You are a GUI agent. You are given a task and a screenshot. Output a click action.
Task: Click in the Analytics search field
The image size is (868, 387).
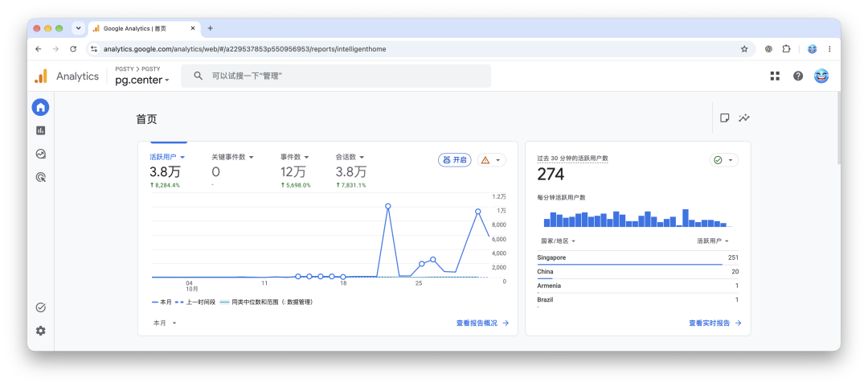[x=336, y=76]
